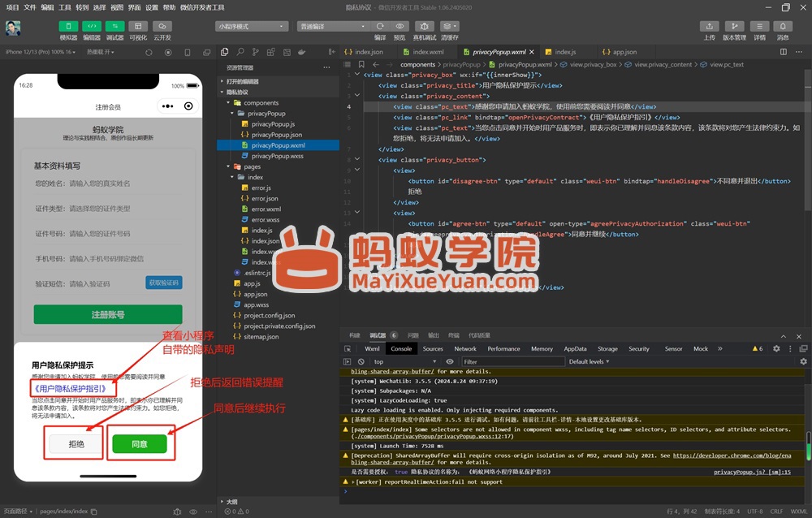Open app.wxss in file tree
812x518 pixels.
point(256,305)
